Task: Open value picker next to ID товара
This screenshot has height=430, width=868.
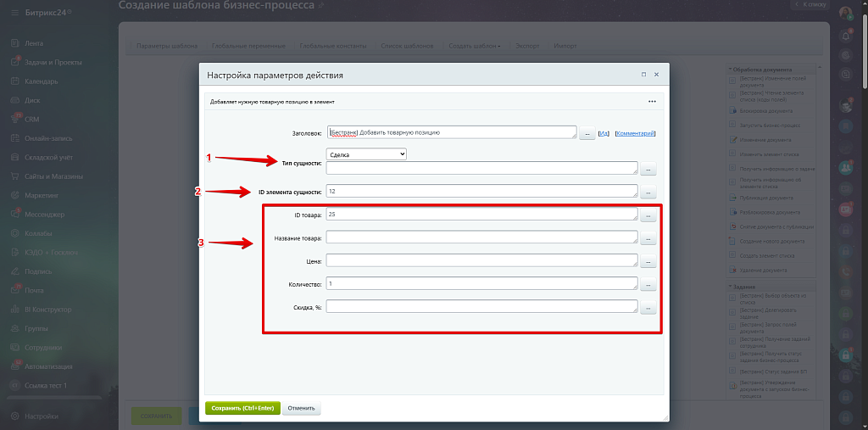Action: pyautogui.click(x=648, y=216)
